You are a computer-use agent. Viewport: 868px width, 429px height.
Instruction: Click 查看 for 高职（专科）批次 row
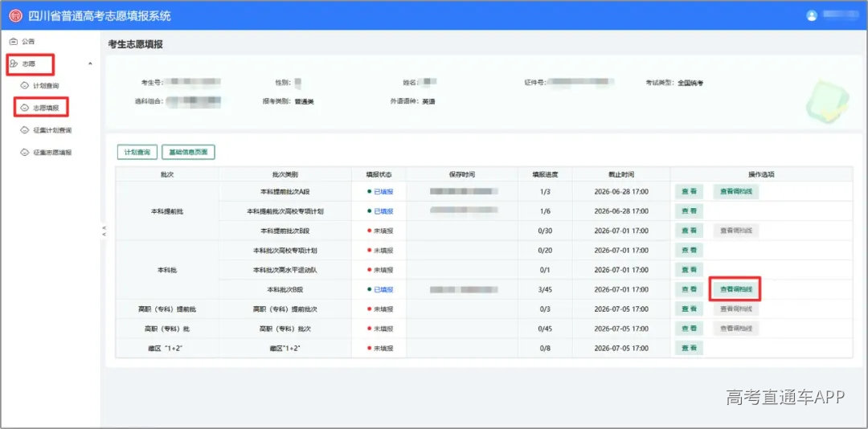pyautogui.click(x=690, y=329)
